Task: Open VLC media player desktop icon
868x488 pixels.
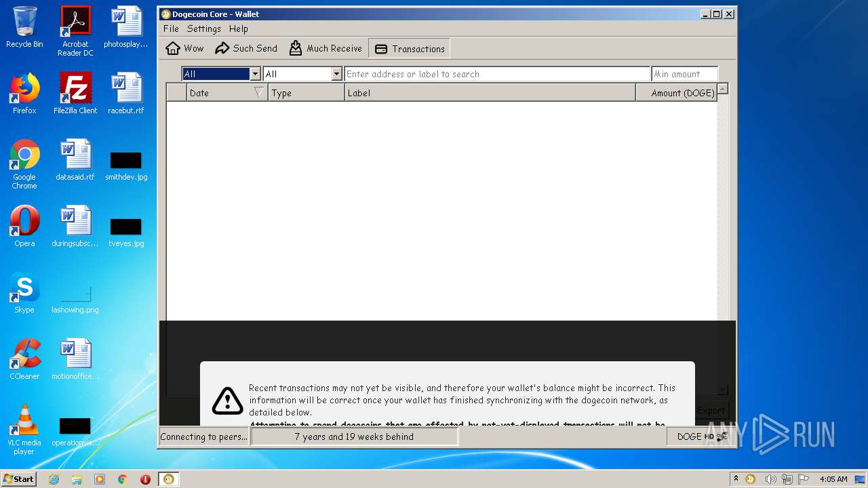Action: [24, 430]
